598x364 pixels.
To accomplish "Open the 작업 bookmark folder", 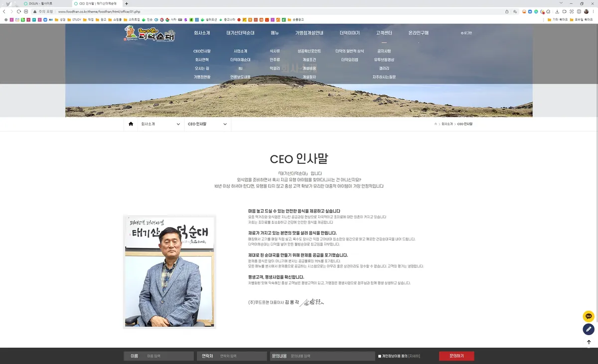I will (88, 19).
